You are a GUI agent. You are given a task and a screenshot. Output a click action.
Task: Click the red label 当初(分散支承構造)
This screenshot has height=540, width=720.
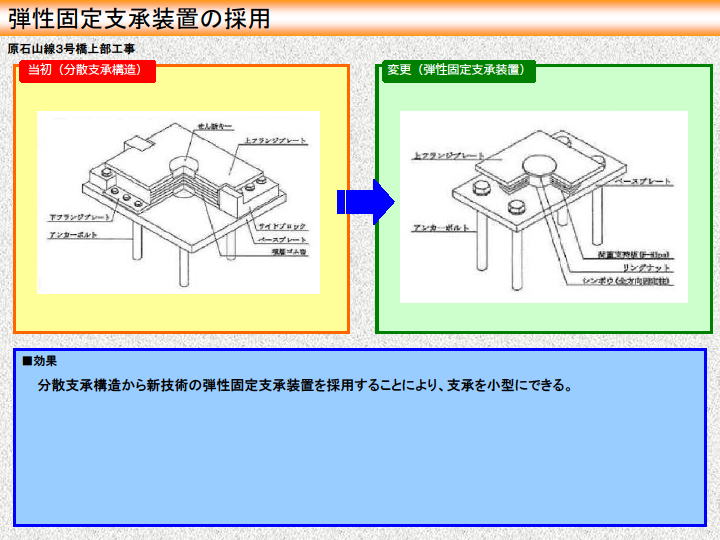click(x=88, y=70)
